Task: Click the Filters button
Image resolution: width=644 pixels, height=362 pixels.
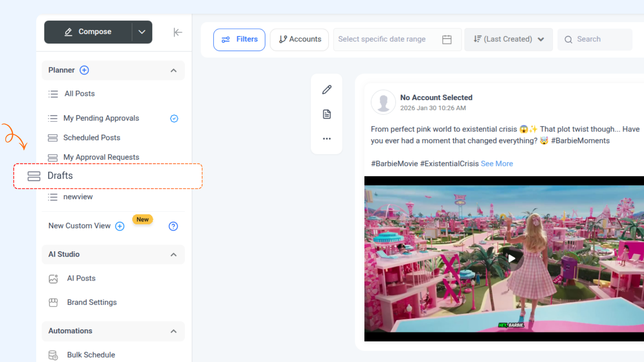Action: 239,40
